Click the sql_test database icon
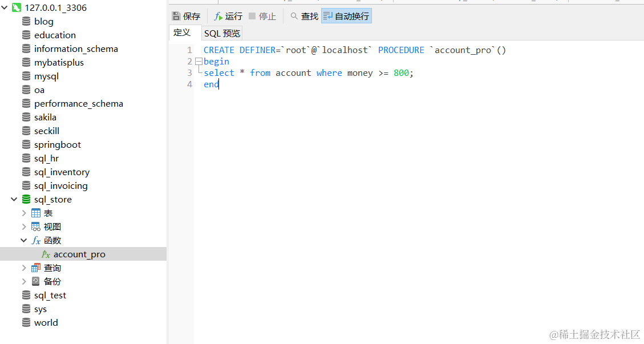The height and width of the screenshot is (344, 644). point(26,295)
